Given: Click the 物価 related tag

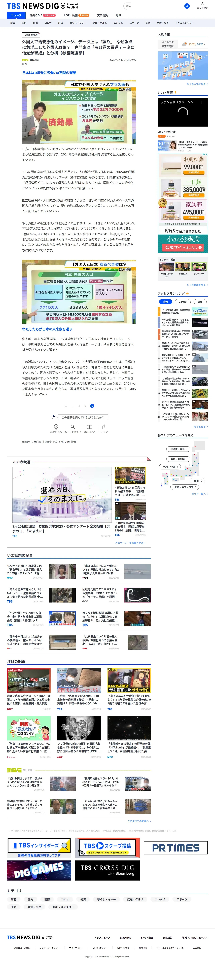Looking at the screenshot, I should (73, 442).
